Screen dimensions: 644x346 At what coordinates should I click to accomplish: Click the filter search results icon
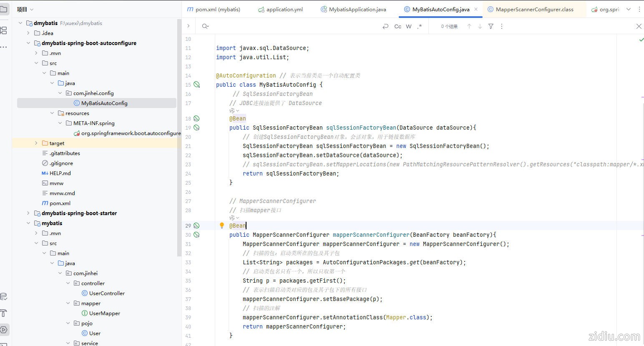tap(491, 26)
